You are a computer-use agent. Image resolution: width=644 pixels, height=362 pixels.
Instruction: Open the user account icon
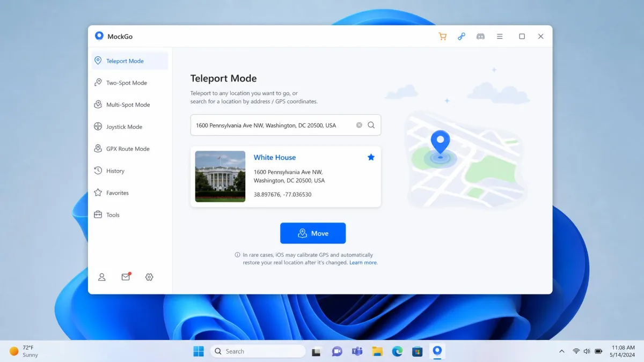(x=101, y=277)
